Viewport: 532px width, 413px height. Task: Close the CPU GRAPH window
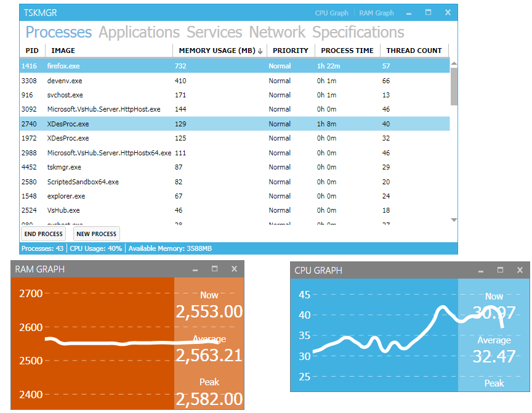[x=520, y=270]
